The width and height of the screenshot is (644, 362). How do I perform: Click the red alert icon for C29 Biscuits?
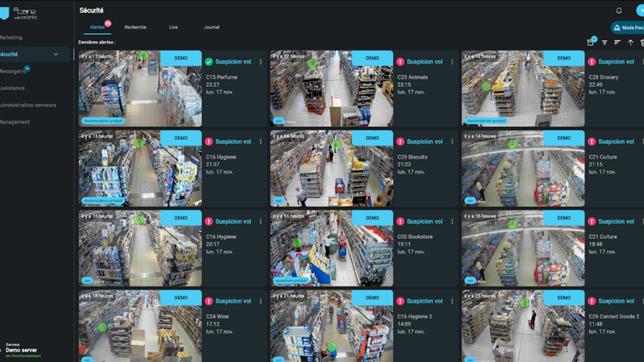pos(400,142)
